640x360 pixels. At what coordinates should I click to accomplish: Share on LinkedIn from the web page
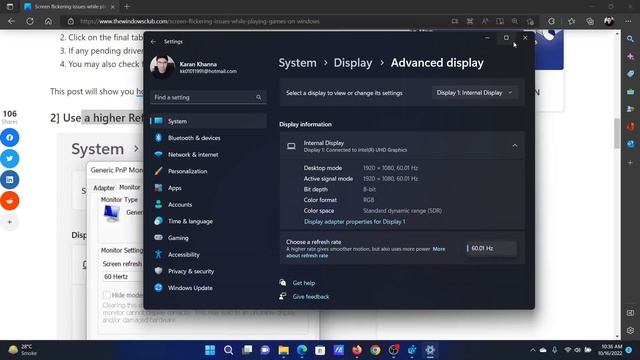(9, 180)
